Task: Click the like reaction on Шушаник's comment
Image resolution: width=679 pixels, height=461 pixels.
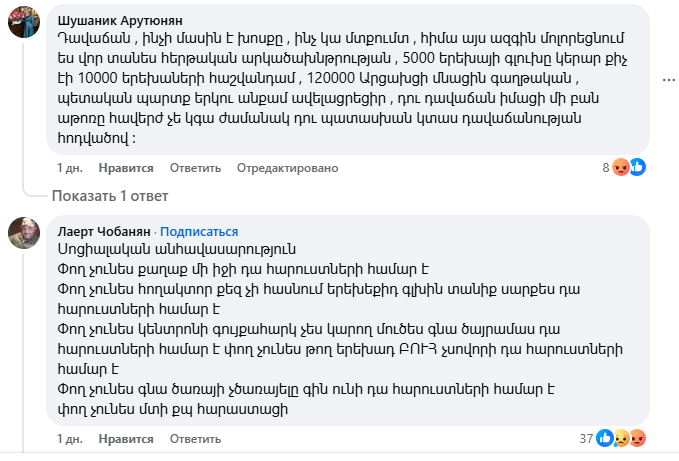Action: (x=637, y=167)
